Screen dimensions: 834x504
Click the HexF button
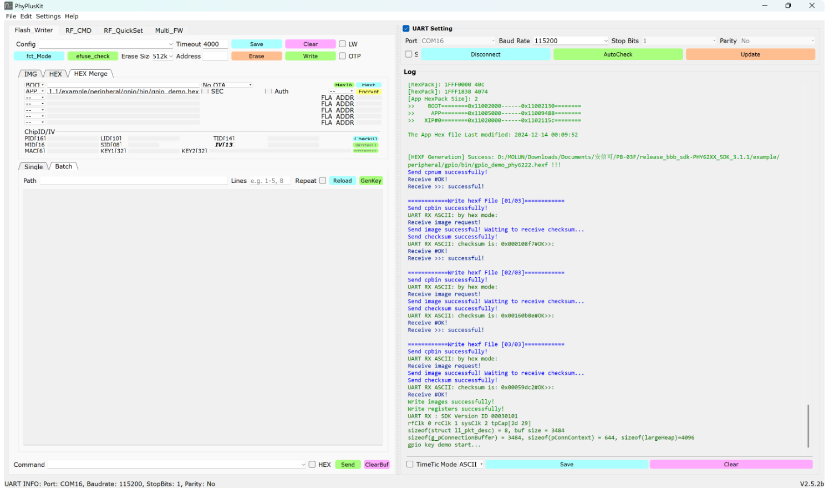click(x=369, y=85)
